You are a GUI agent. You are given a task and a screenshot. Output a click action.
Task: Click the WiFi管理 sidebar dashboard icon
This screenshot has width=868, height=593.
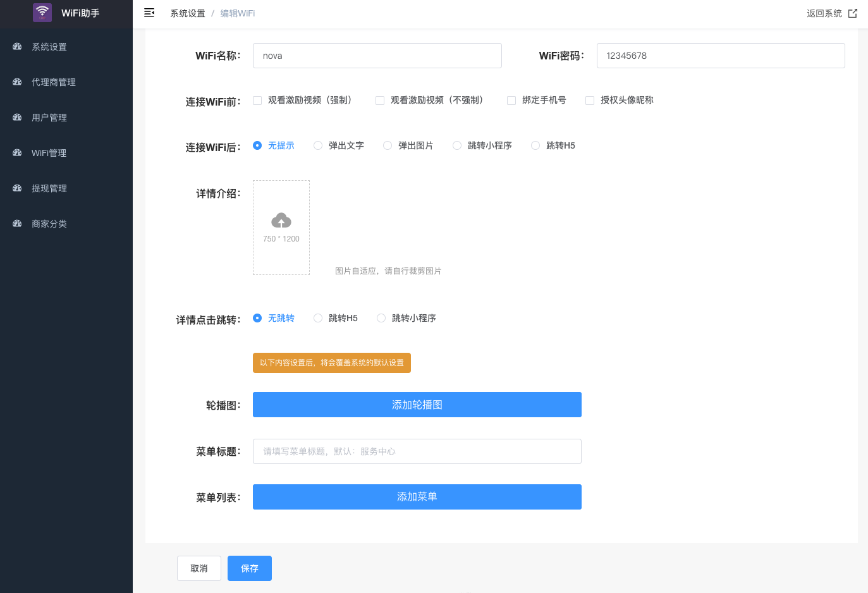[17, 153]
